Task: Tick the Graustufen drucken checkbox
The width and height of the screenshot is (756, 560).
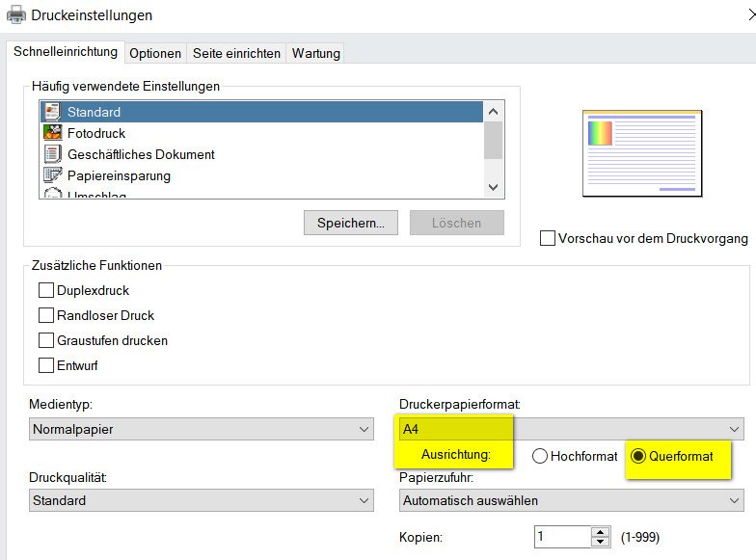Action: [x=46, y=340]
